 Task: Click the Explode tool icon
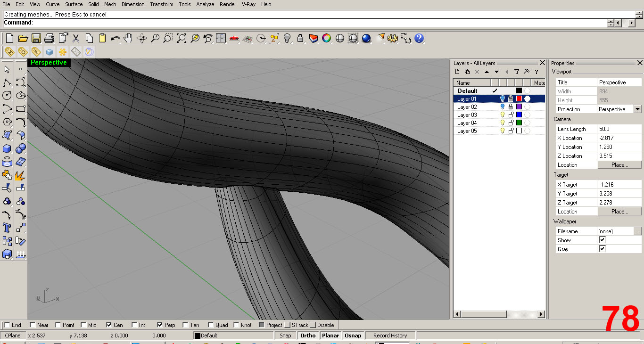pos(20,175)
